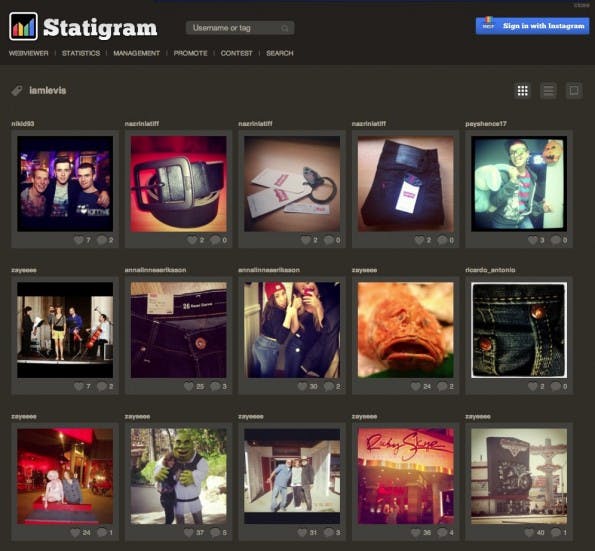Like the black jeans photo
This screenshot has height=551, width=595.
[419, 240]
